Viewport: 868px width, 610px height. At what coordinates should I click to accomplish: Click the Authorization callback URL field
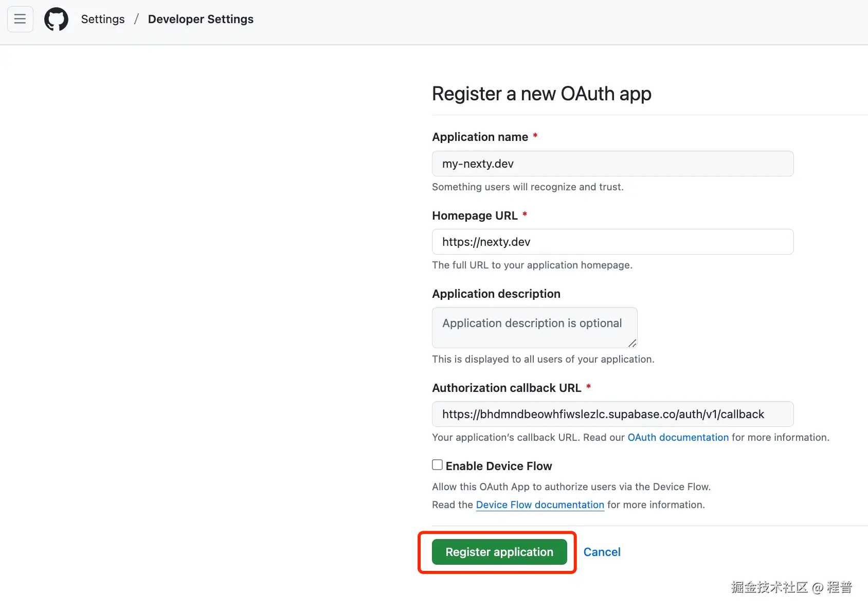click(x=612, y=414)
